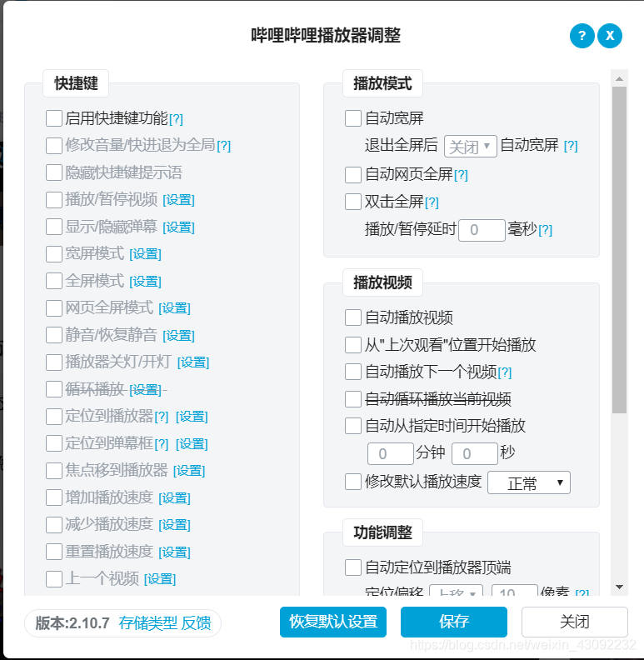
Task: Open [设置] for 循环播放
Action: [x=145, y=390]
